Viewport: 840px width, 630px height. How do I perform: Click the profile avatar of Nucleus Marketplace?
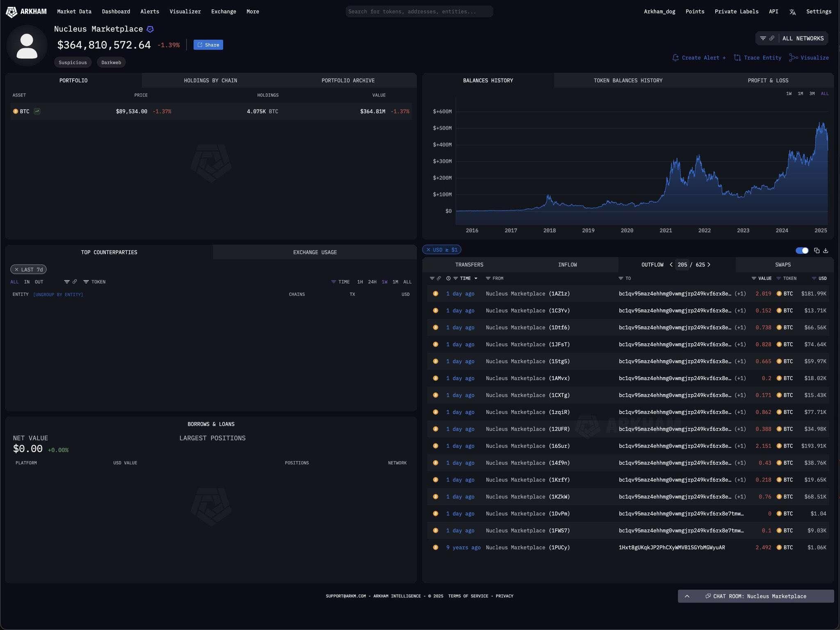point(27,46)
